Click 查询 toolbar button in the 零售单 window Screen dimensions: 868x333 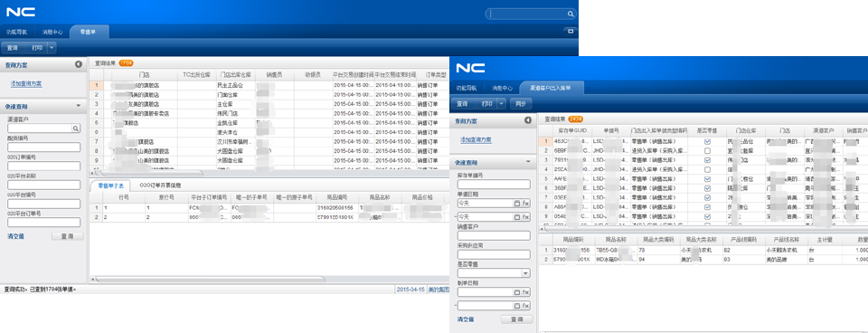(13, 48)
